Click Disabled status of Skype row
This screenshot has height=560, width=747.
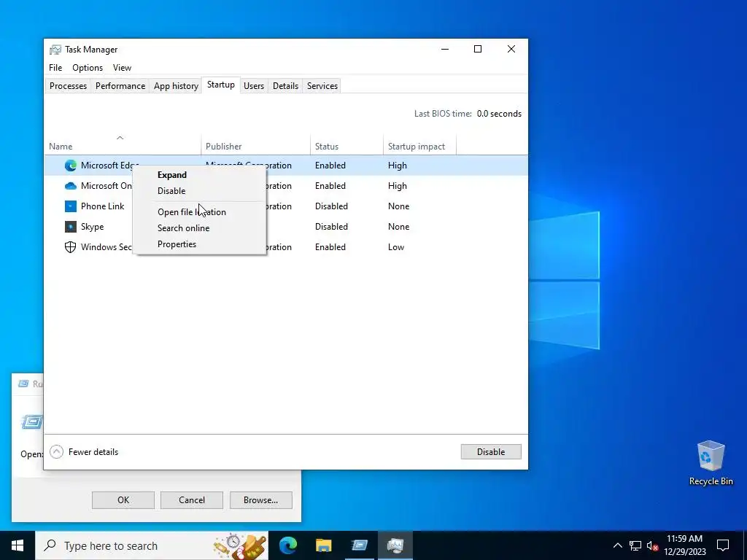click(331, 227)
